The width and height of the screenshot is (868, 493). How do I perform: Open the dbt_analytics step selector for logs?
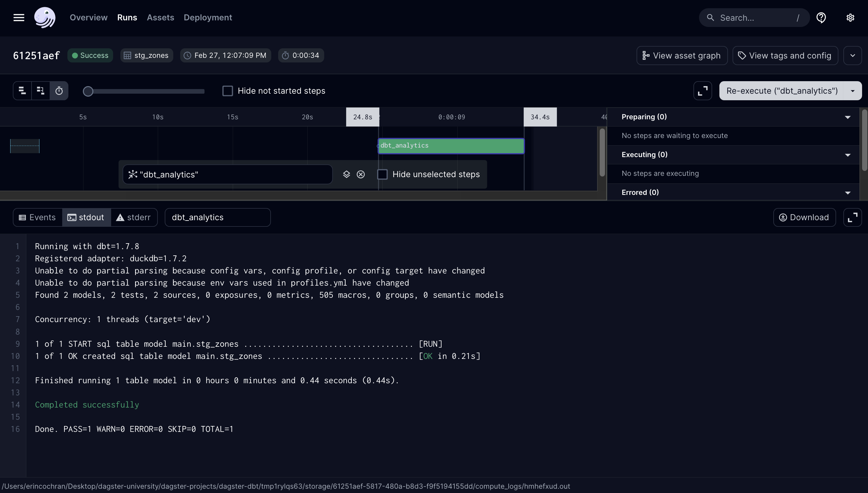(x=217, y=217)
